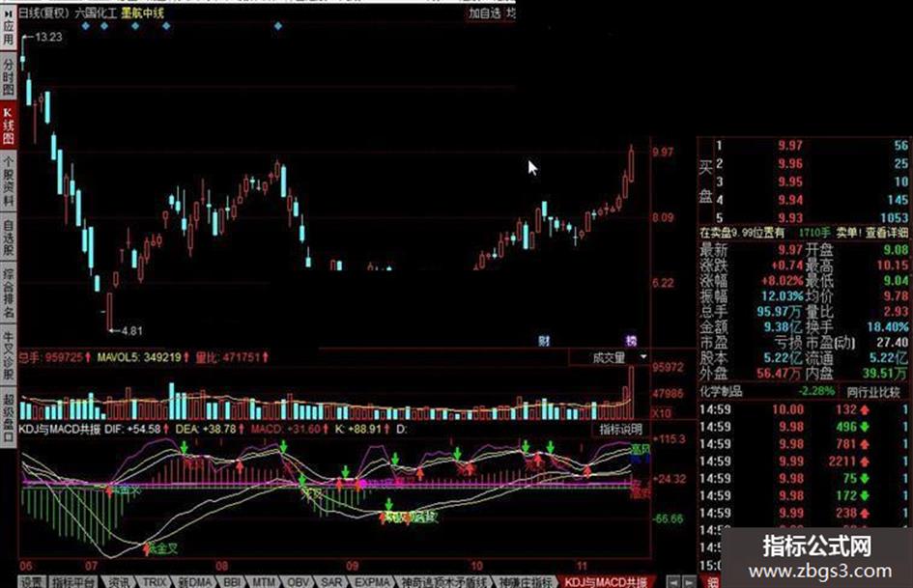The height and width of the screenshot is (588, 913).
Task: Select buy level 5 price 9.93
Action: tap(790, 218)
